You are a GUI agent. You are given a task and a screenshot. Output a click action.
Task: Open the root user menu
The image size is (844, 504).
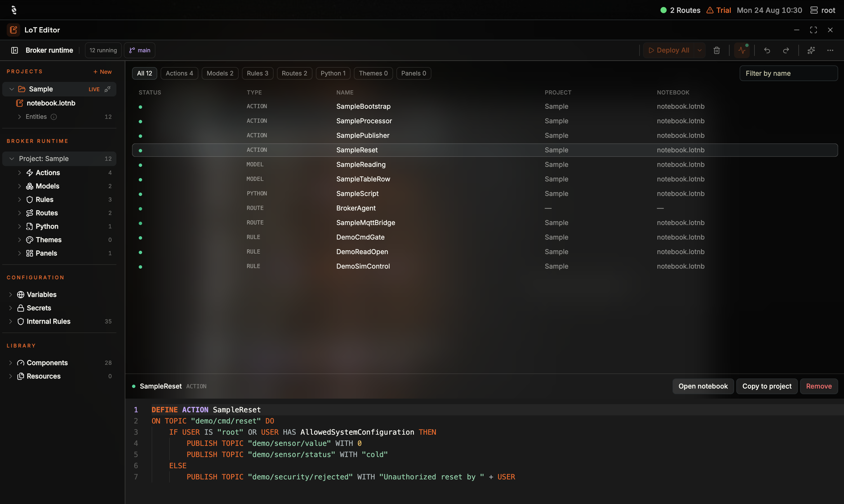tap(822, 10)
